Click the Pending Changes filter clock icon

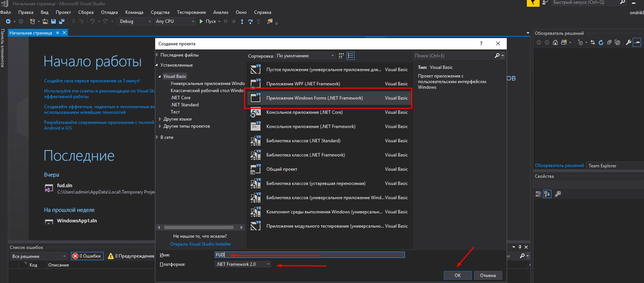point(580,42)
